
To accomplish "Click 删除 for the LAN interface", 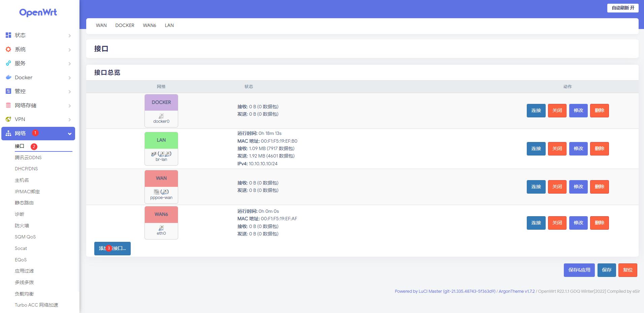I will coord(600,149).
